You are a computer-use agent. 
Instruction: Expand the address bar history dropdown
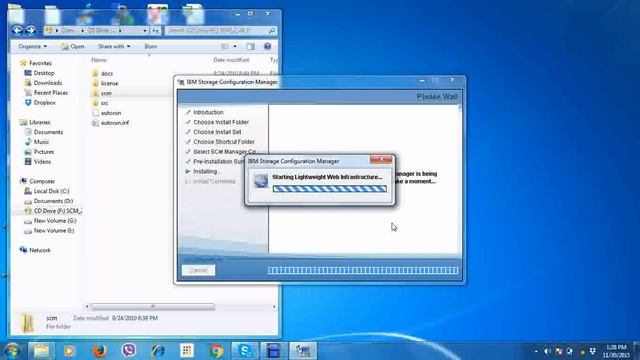tap(145, 31)
